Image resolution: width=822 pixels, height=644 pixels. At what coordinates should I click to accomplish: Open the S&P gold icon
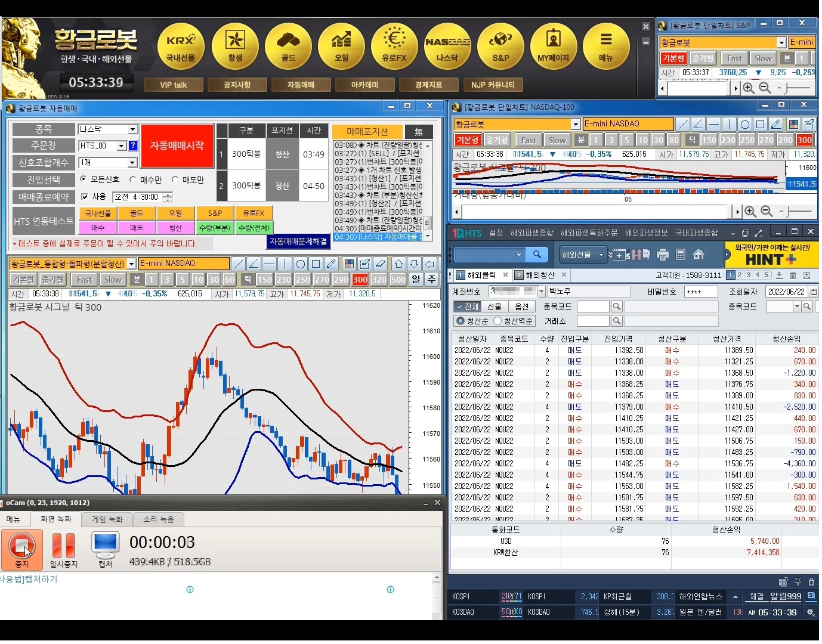tap(500, 47)
